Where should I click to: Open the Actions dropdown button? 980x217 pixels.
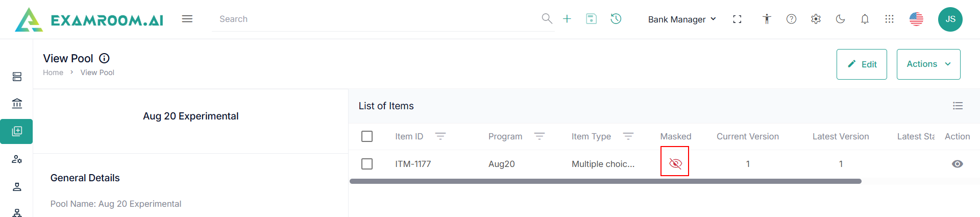[x=928, y=64]
